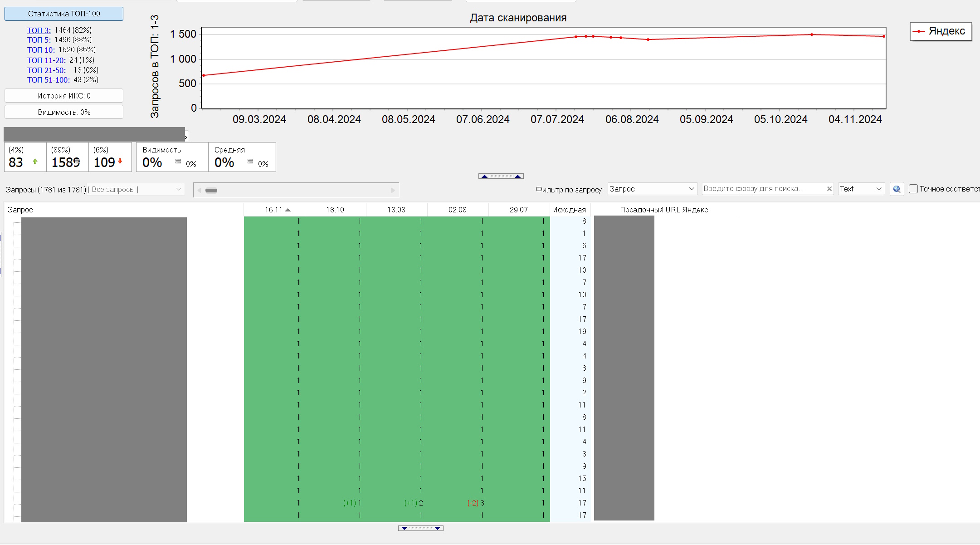The height and width of the screenshot is (545, 980).
Task: Open the ТОП 3 statistics link
Action: [x=39, y=30]
